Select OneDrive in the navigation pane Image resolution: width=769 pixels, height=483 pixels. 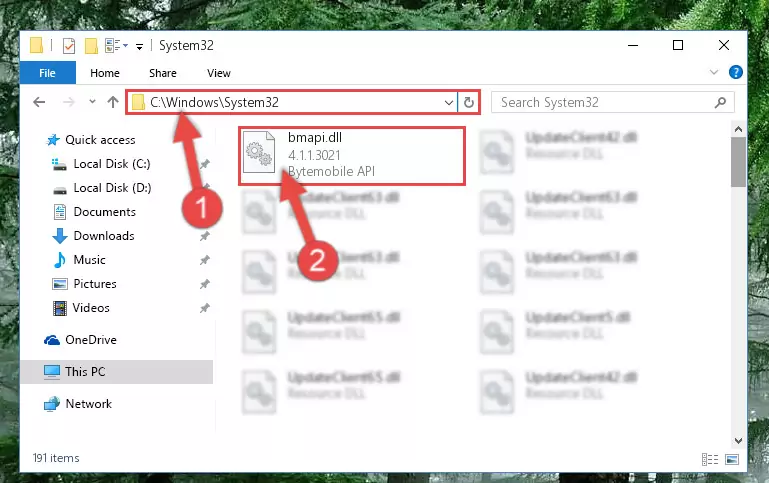(x=91, y=340)
